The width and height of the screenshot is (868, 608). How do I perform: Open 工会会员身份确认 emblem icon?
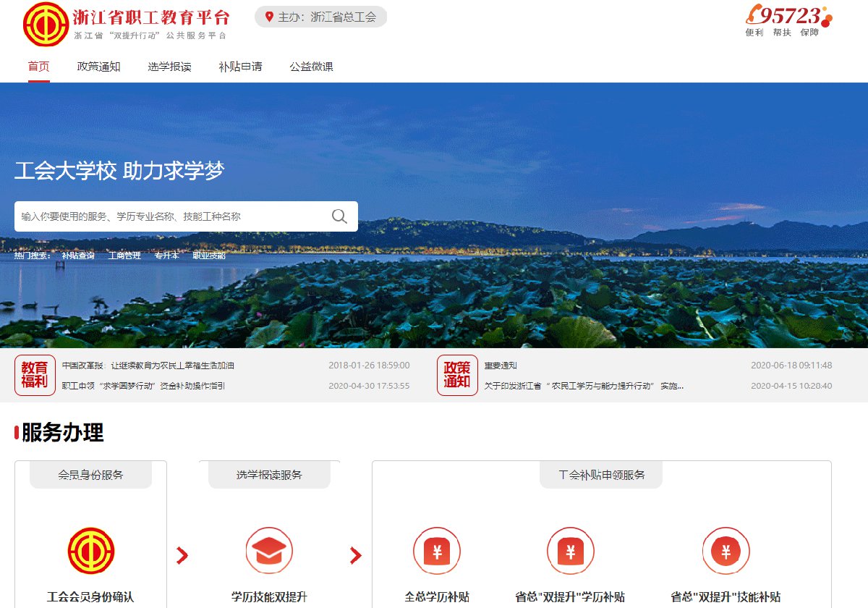(x=91, y=551)
